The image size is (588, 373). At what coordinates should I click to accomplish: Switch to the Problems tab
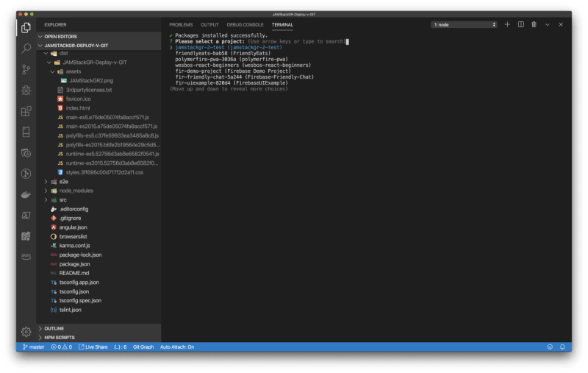[x=181, y=25]
